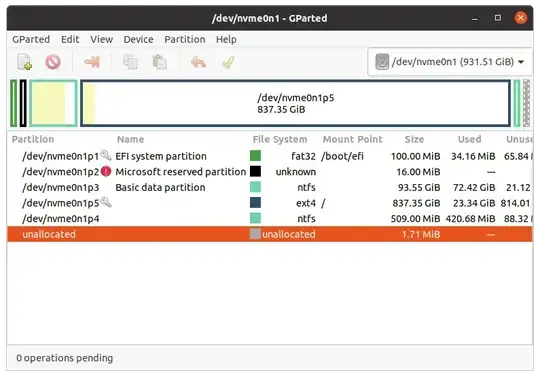Select the /dev/nvme0n1p3 row
This screenshot has width=540, height=377.
[x=270, y=187]
